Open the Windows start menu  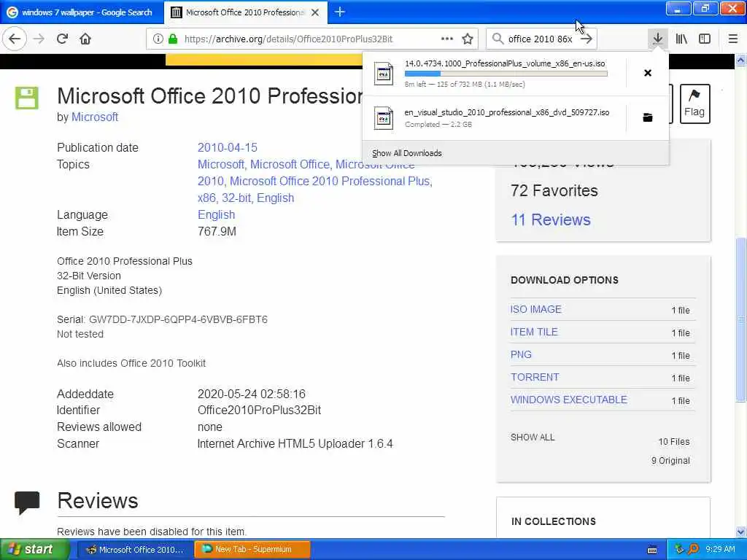34,549
